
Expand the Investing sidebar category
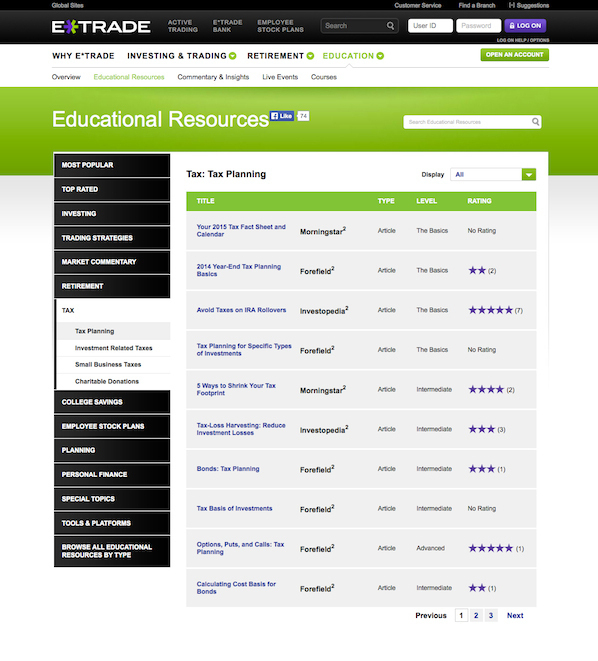point(112,214)
